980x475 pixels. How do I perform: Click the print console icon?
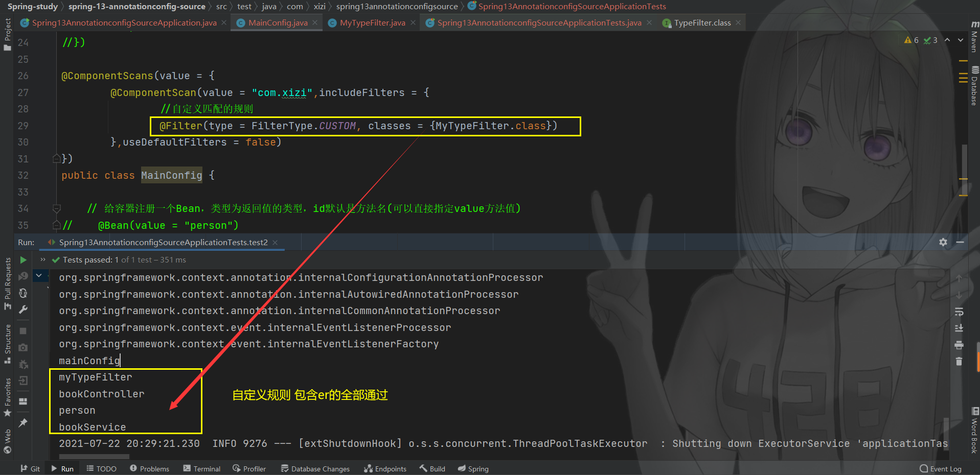tap(959, 345)
